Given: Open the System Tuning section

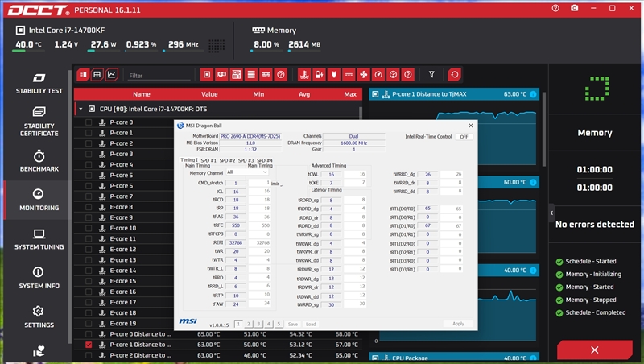Looking at the screenshot, I should coord(39,239).
